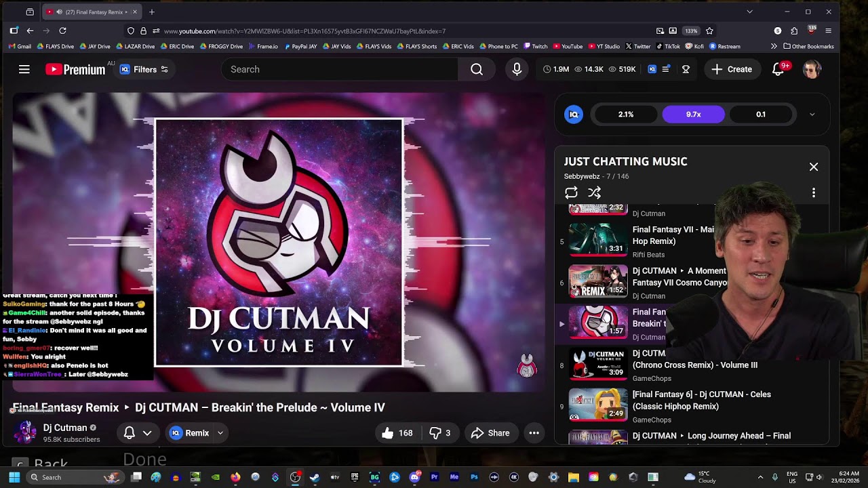Open the TikTok bookmark
This screenshot has width=868, height=488.
(667, 47)
